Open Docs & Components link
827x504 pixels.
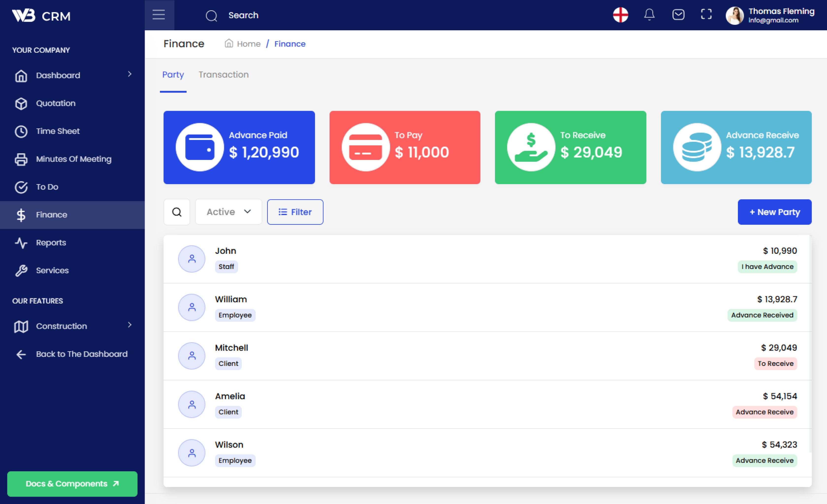(72, 484)
